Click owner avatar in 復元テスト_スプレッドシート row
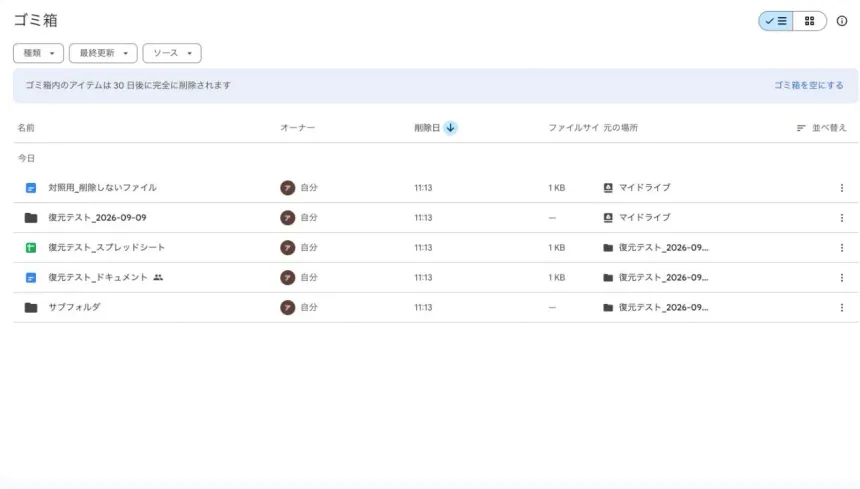860x489 pixels. (287, 247)
